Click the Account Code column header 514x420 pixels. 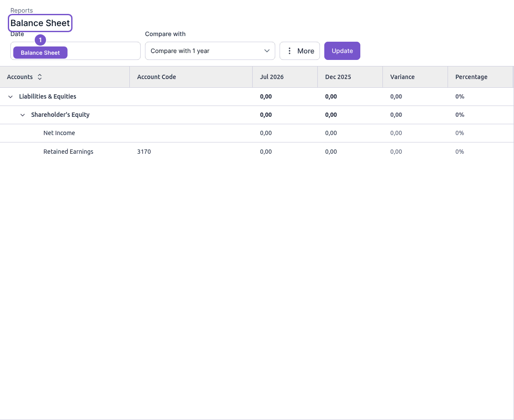[x=191, y=77]
